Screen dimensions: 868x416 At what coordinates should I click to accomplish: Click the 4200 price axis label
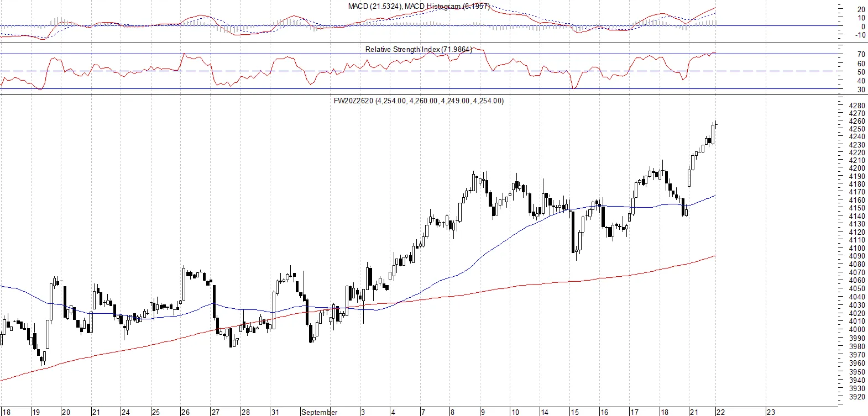click(857, 168)
